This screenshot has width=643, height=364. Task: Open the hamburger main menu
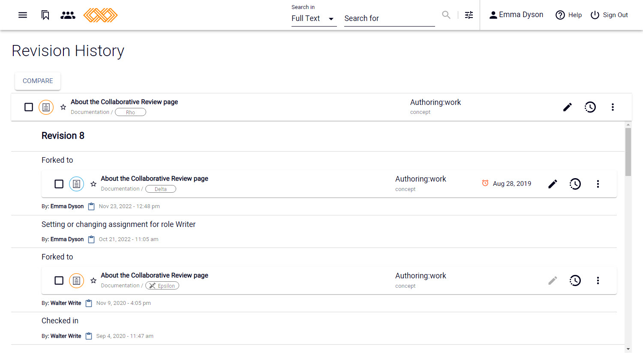click(23, 15)
